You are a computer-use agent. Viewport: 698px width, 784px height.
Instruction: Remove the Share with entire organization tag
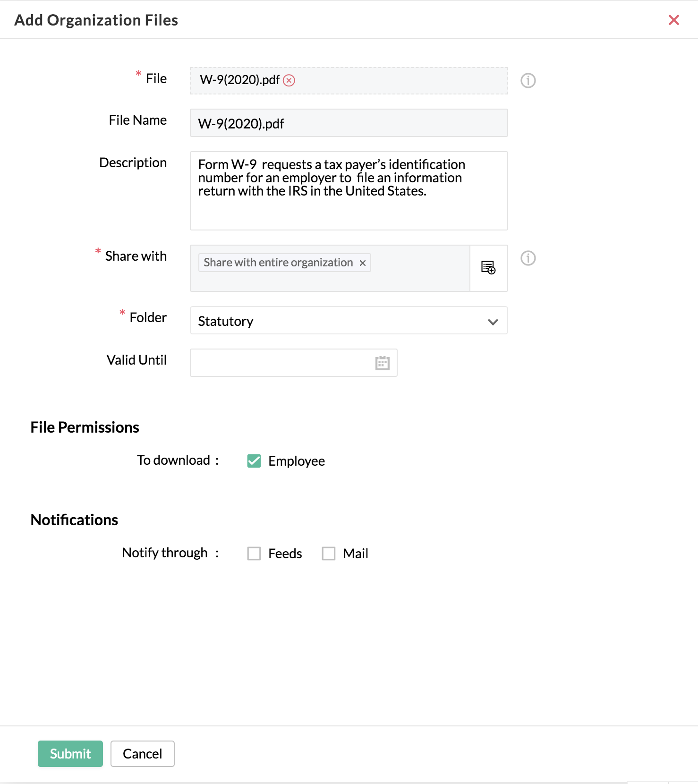pyautogui.click(x=363, y=263)
